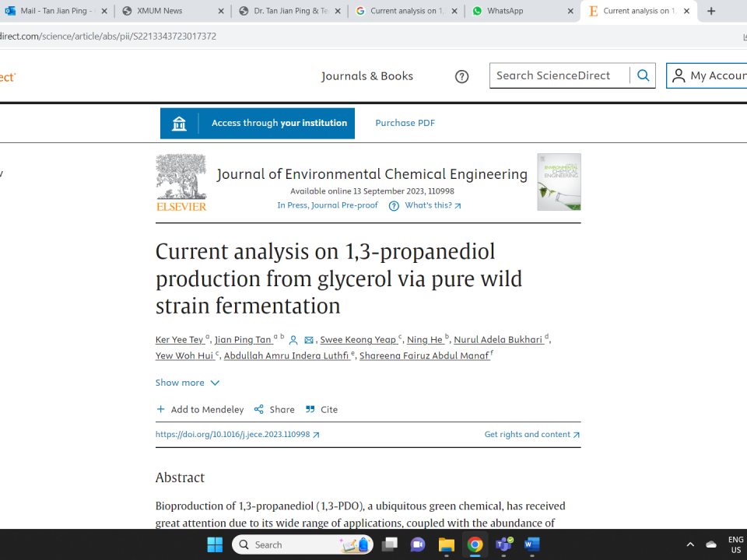Open the Journals & Books menu

click(x=366, y=76)
